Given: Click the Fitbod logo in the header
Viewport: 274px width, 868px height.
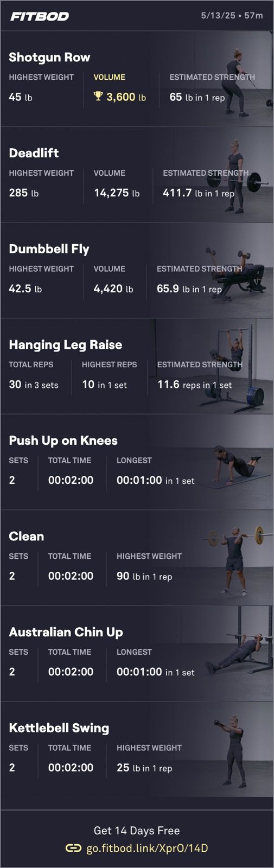Looking at the screenshot, I should click(x=40, y=16).
